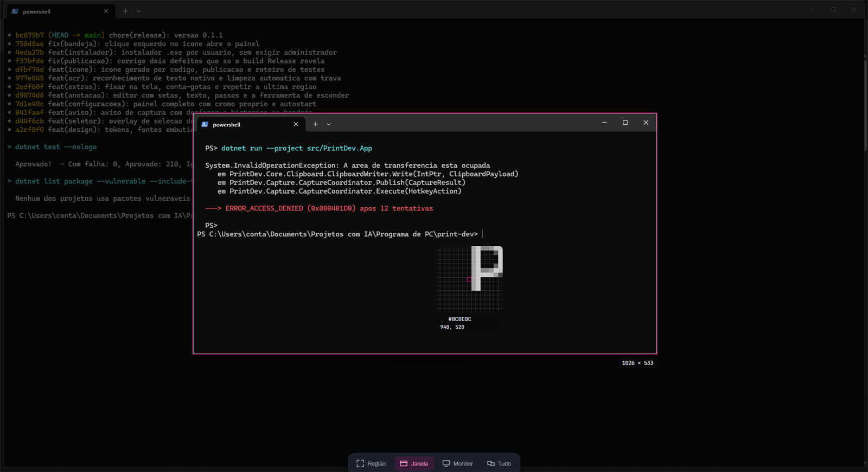Switch to Janela capture mode
Viewport: 868px width, 472px height.
[414, 463]
